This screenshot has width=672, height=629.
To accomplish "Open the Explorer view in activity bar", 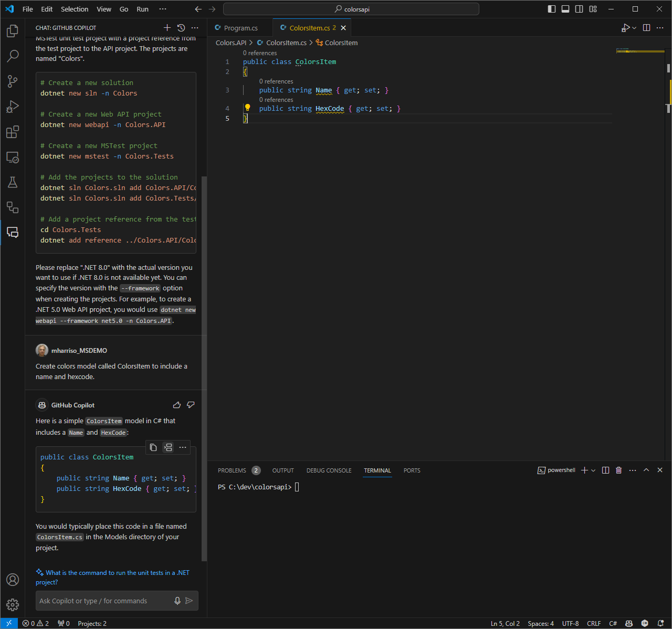I will [13, 31].
